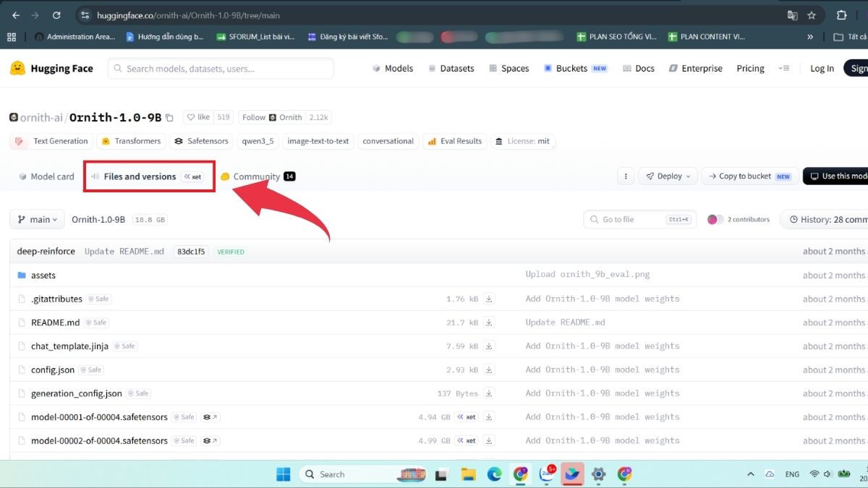Screen dimensions: 868x488
Task: Open the main branch dropdown
Action: coord(38,219)
